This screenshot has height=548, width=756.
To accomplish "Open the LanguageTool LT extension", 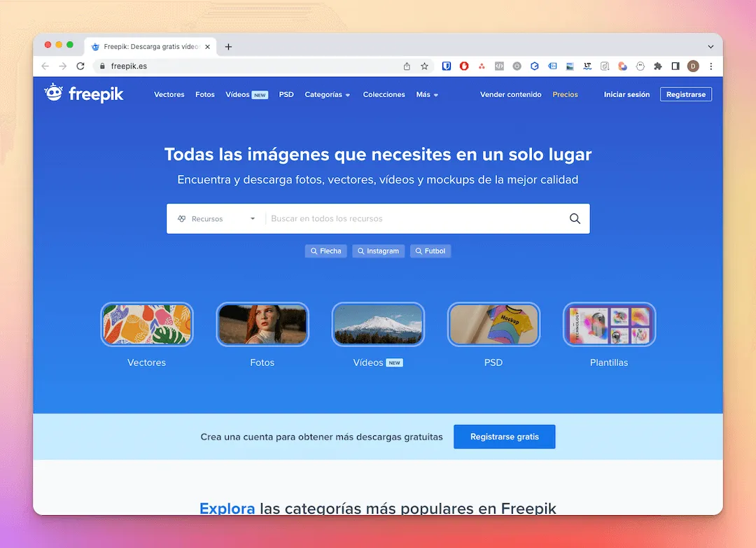I will (587, 66).
